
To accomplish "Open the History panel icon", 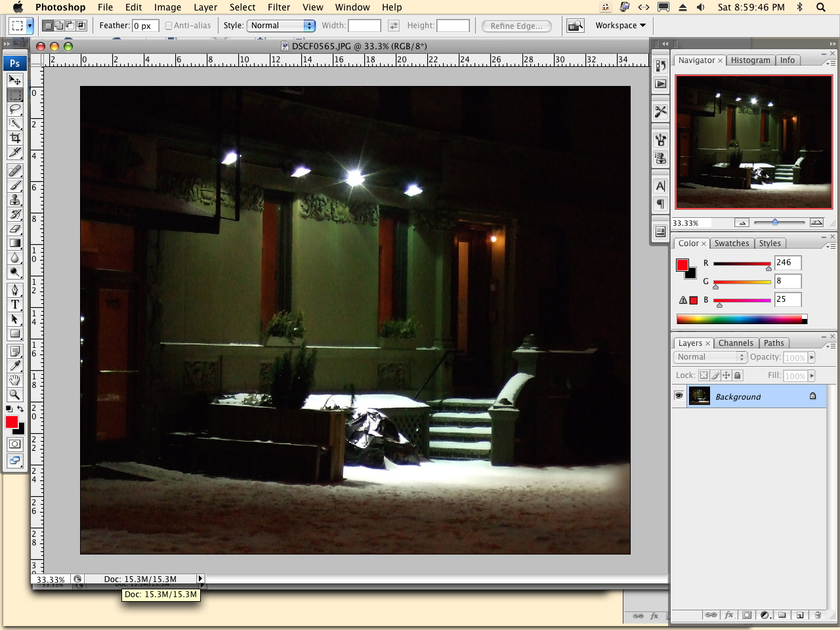I will tap(661, 66).
